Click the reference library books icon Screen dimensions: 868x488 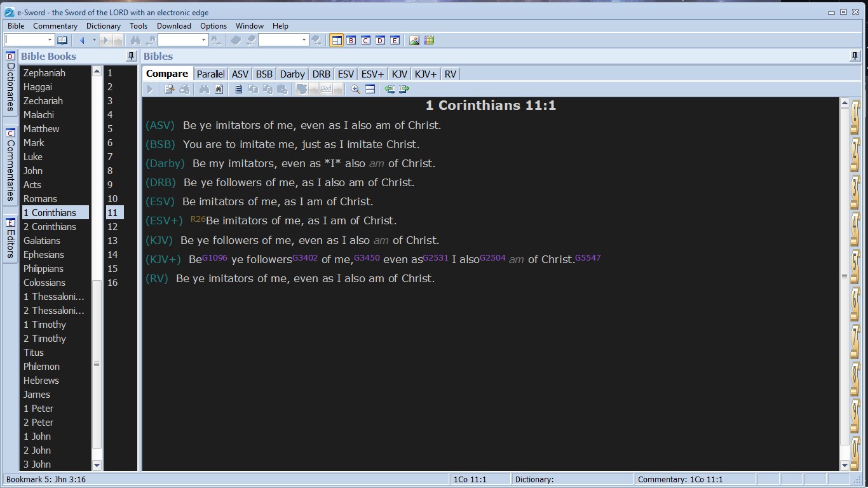click(x=429, y=40)
